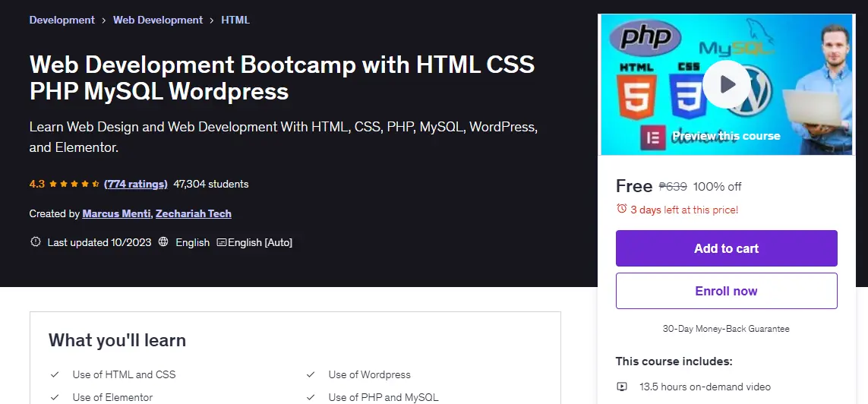868x404 pixels.
Task: Click the on-demand video icon
Action: [622, 387]
